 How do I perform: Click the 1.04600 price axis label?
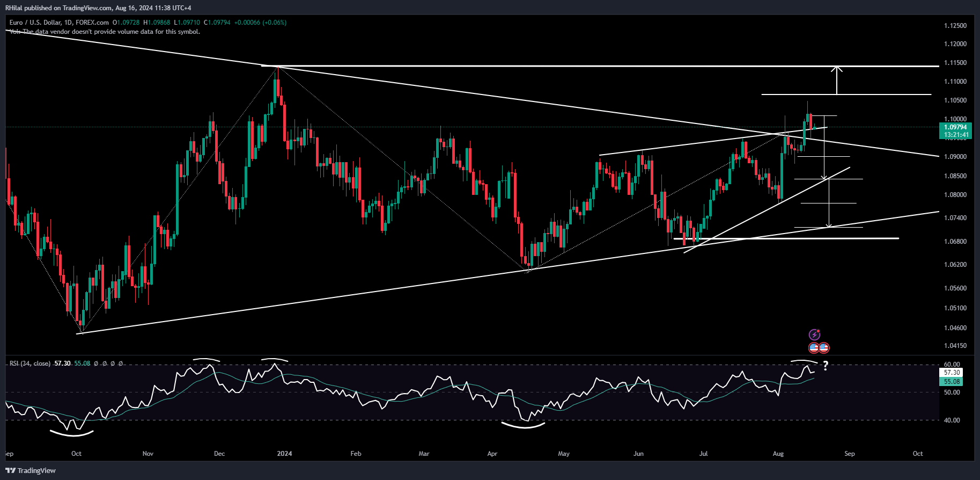pos(955,328)
